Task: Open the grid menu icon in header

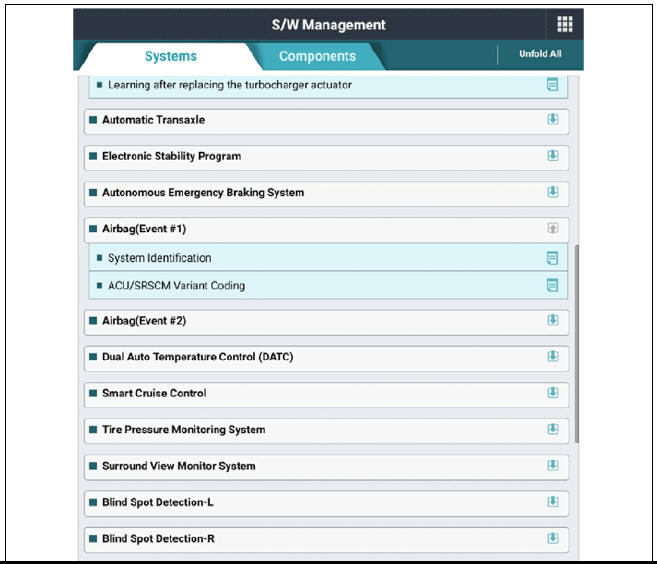Action: (x=564, y=24)
